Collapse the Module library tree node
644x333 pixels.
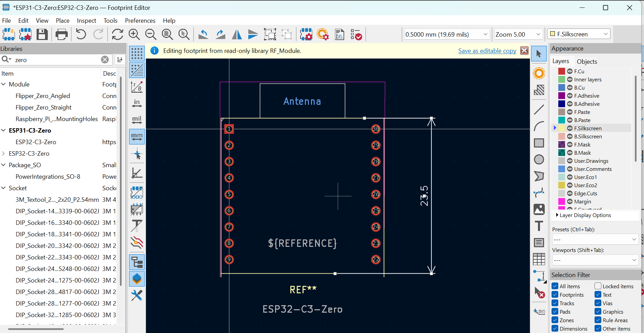pyautogui.click(x=3, y=84)
